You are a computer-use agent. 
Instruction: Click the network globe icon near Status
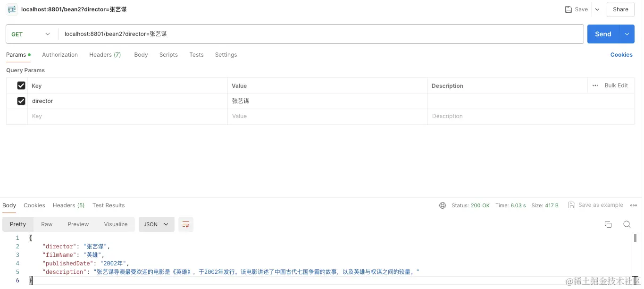point(443,205)
